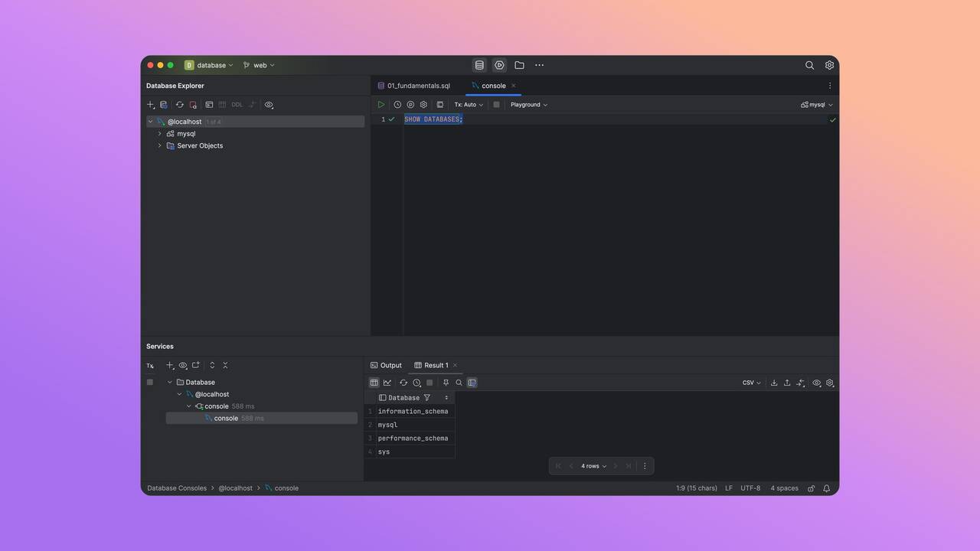This screenshot has height=551, width=980.
Task: Open IDE notifications bell in status bar
Action: point(826,488)
